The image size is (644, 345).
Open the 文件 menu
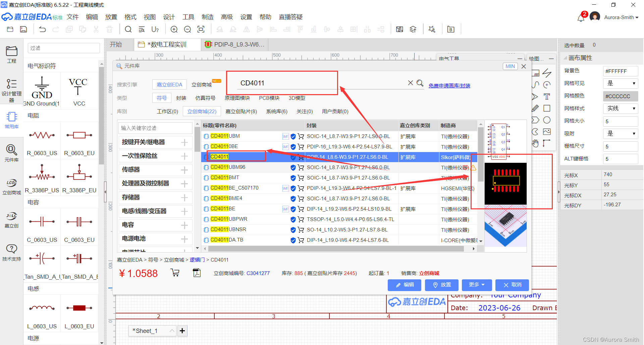72,17
